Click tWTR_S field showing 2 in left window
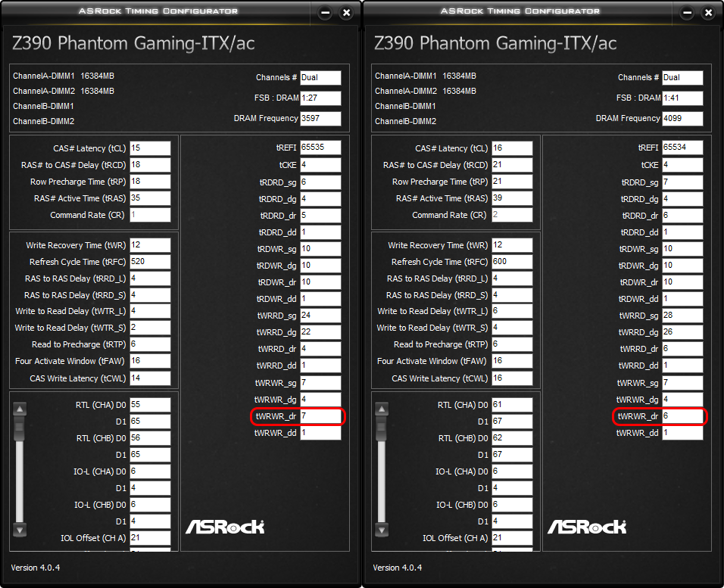This screenshot has width=724, height=588. [150, 328]
